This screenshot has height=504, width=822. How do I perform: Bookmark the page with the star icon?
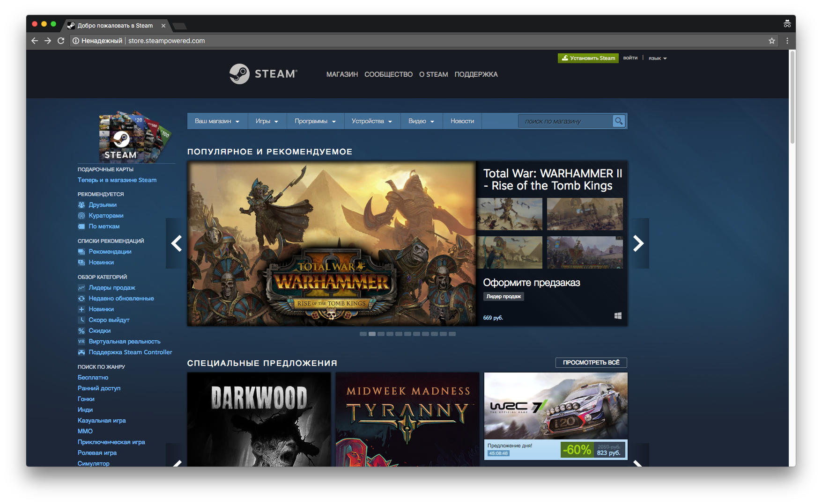772,41
